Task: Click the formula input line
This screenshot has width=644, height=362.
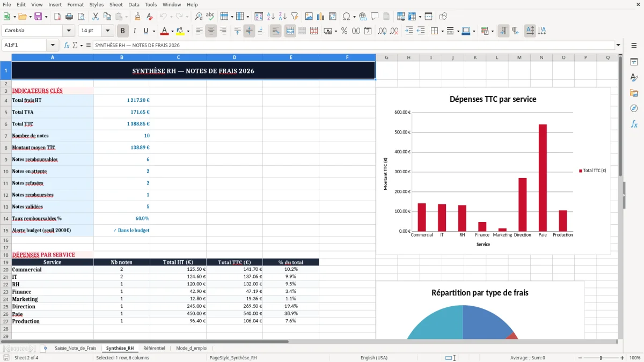Action: [353, 46]
